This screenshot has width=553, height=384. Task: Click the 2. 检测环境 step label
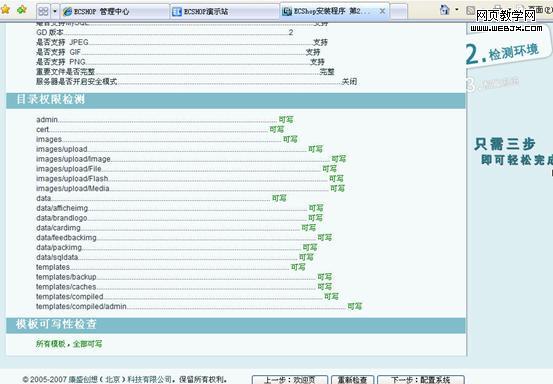[503, 54]
